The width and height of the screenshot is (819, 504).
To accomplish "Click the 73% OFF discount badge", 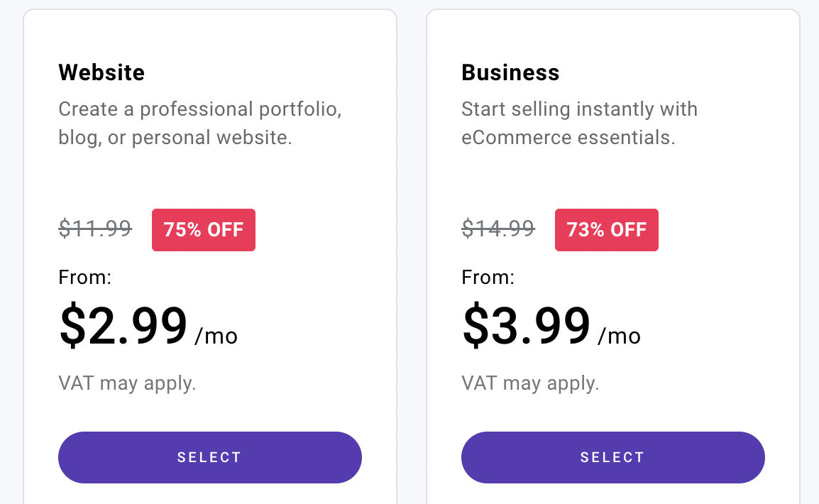I will (607, 230).
